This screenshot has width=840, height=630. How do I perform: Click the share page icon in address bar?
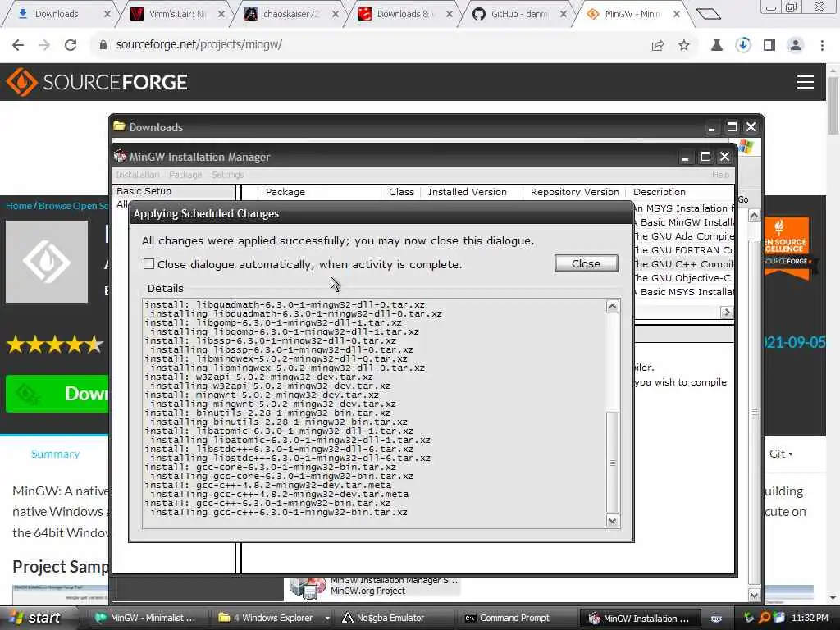coord(658,46)
